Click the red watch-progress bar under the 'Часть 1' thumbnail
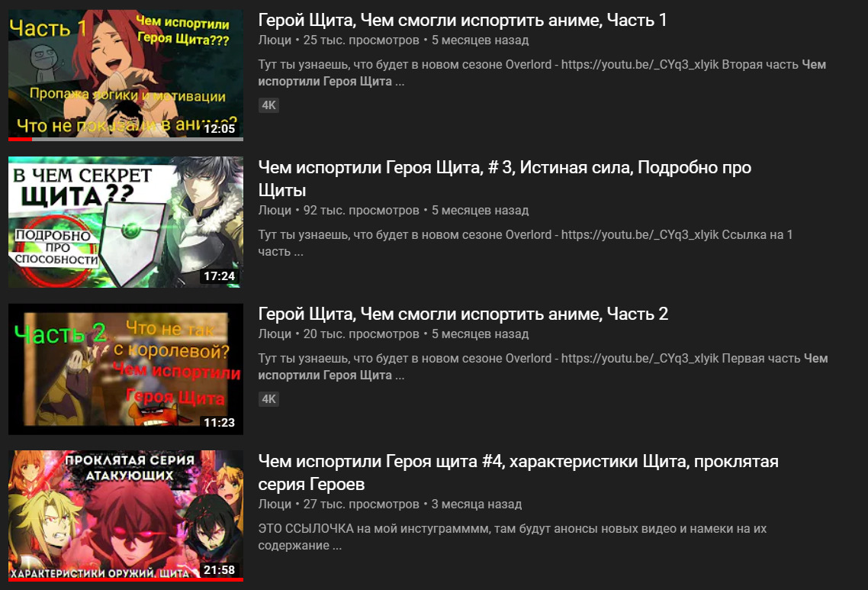Image resolution: width=868 pixels, height=590 pixels. 20,139
